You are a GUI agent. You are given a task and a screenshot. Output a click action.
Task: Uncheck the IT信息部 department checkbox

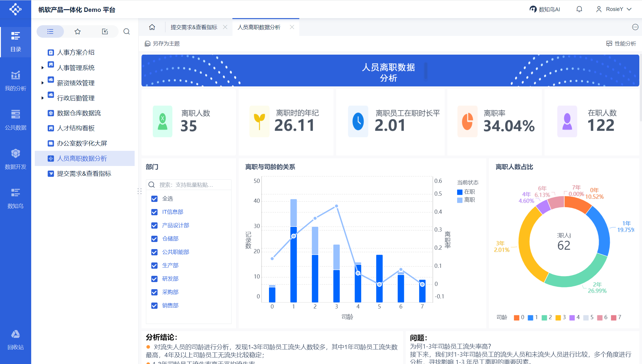(154, 212)
